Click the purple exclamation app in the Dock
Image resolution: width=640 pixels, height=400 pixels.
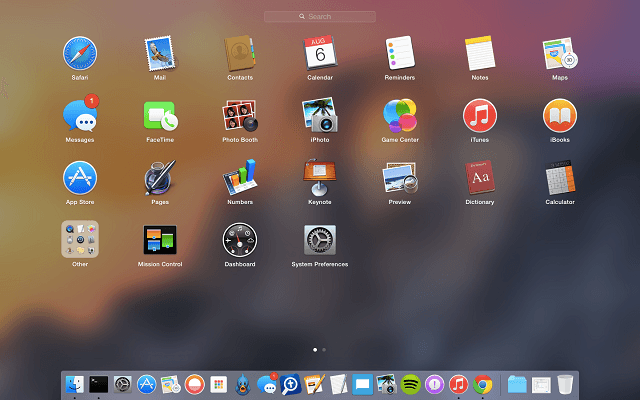tap(435, 384)
